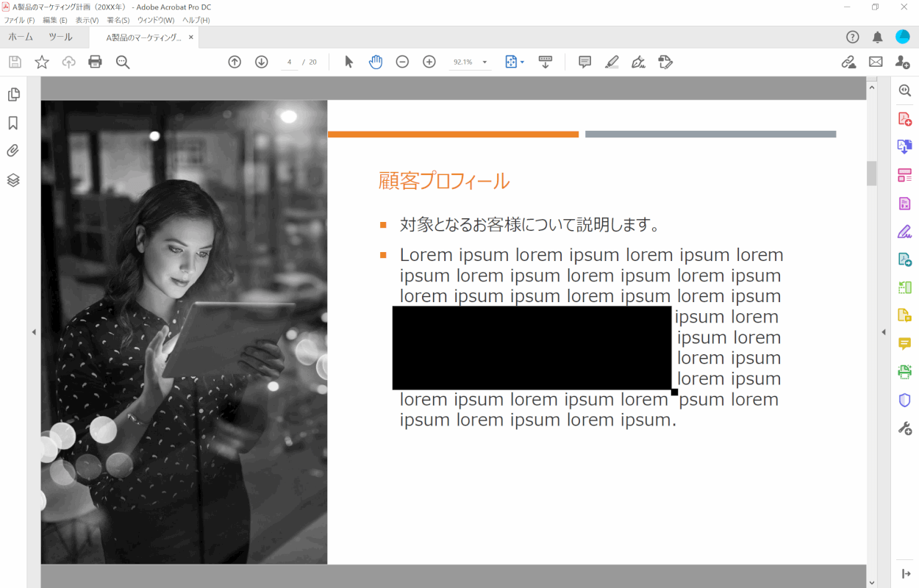Show the Attachments paperclip panel
Image resolution: width=919 pixels, height=588 pixels.
[13, 151]
